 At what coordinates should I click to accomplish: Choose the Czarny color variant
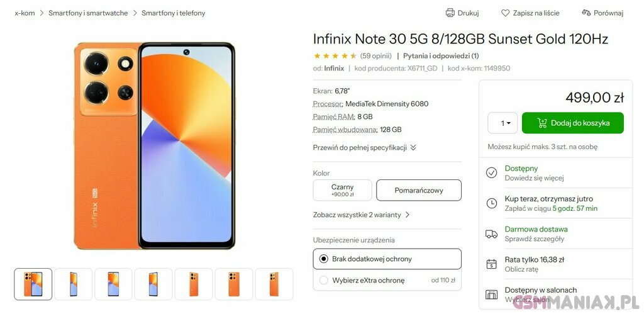pos(343,190)
